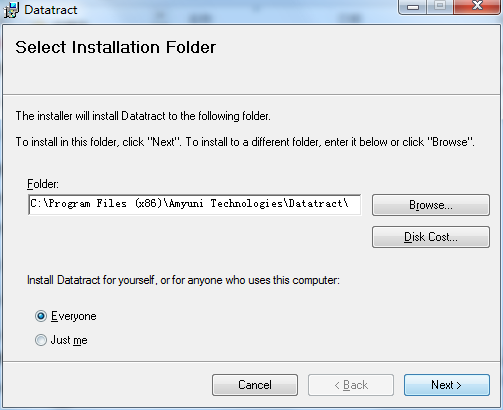Select the Everyone radio button
This screenshot has height=410, width=503.
[41, 316]
